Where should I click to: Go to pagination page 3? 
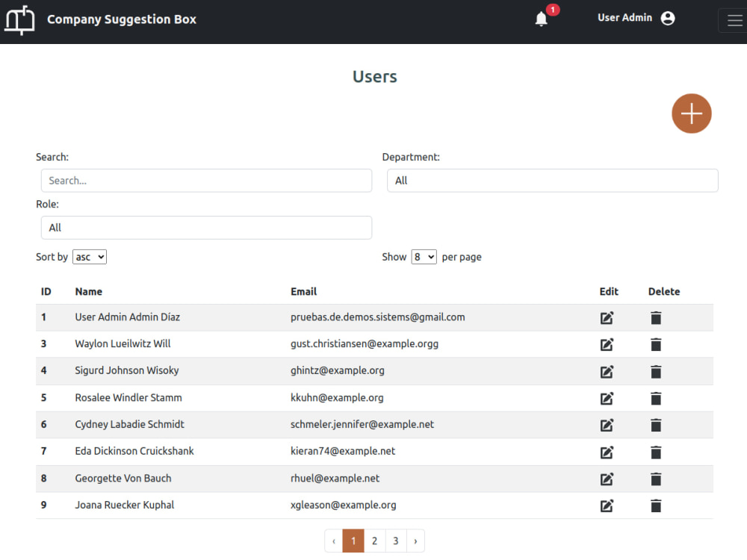[395, 541]
